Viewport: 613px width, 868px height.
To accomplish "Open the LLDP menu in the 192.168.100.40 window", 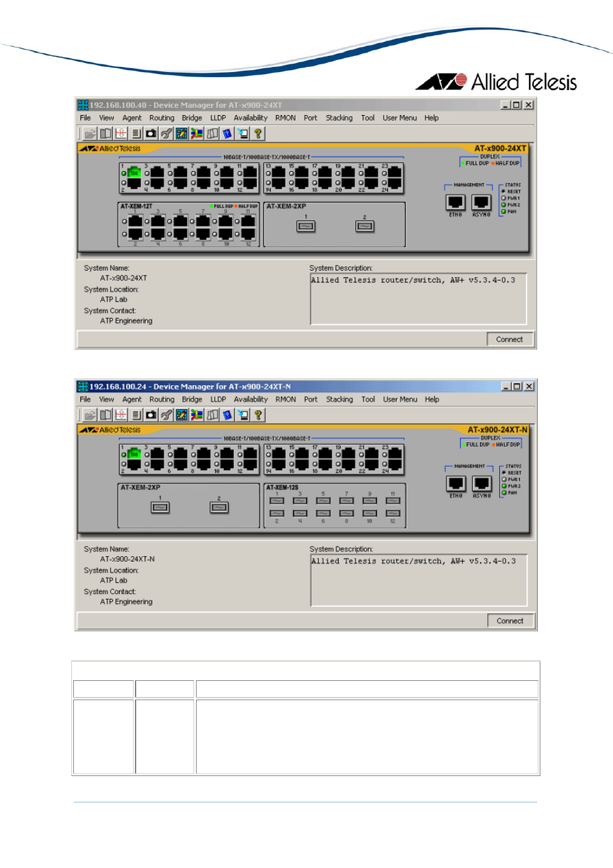I will tap(218, 118).
